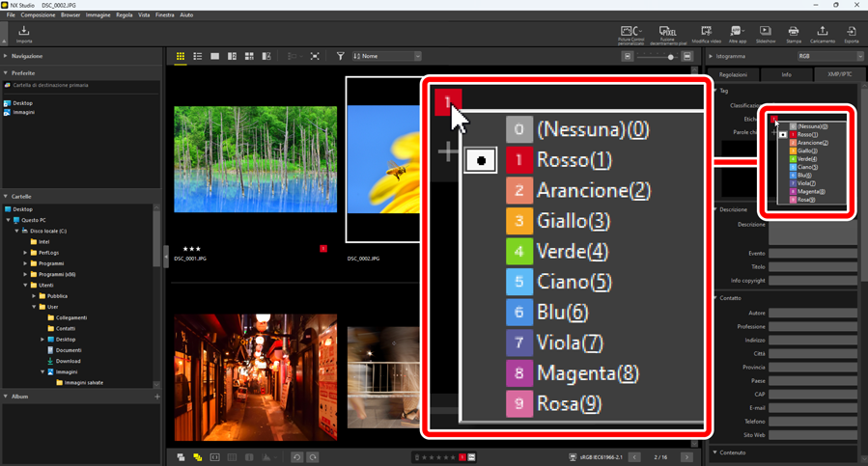Switch to the Regolazioni tab
Image resolution: width=868 pixels, height=466 pixels.
coord(733,74)
